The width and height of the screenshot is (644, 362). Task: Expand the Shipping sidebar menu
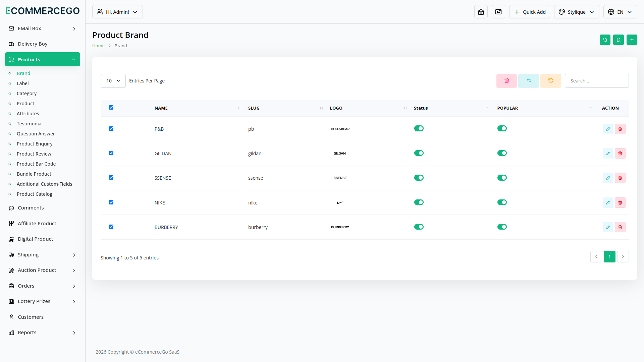[x=43, y=255]
